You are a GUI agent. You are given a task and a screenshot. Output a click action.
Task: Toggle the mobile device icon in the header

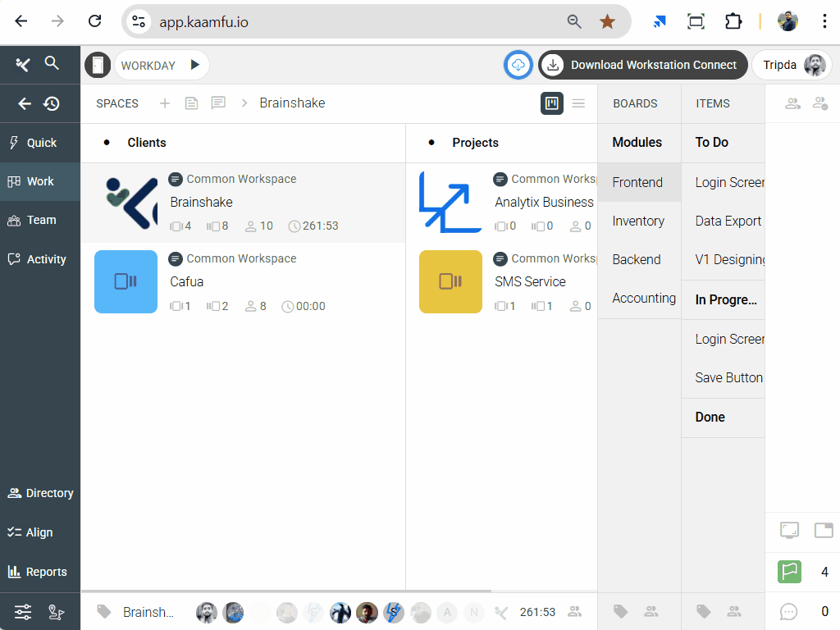pyautogui.click(x=98, y=65)
